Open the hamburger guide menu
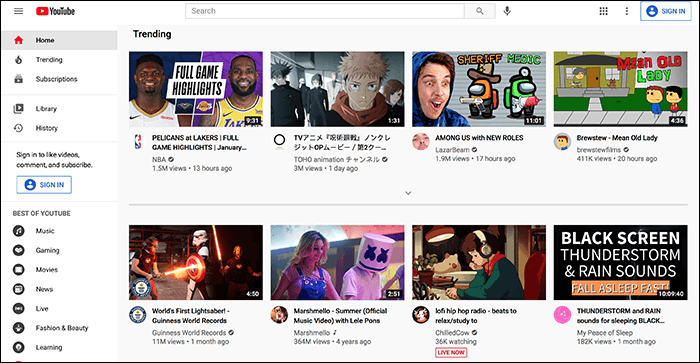 tap(18, 11)
